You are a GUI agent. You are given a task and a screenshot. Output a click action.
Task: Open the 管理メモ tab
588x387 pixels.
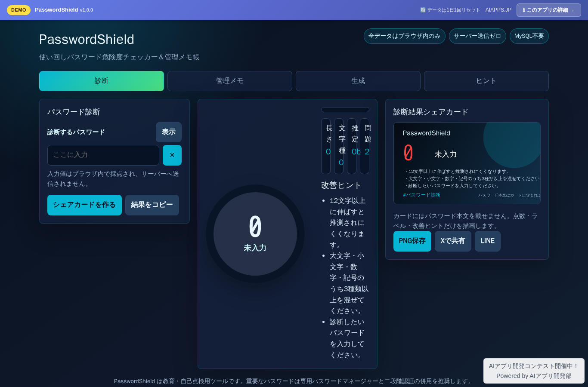click(x=230, y=81)
